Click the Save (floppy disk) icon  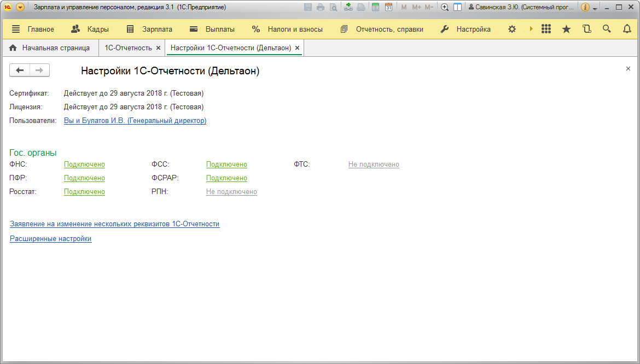[x=308, y=7]
